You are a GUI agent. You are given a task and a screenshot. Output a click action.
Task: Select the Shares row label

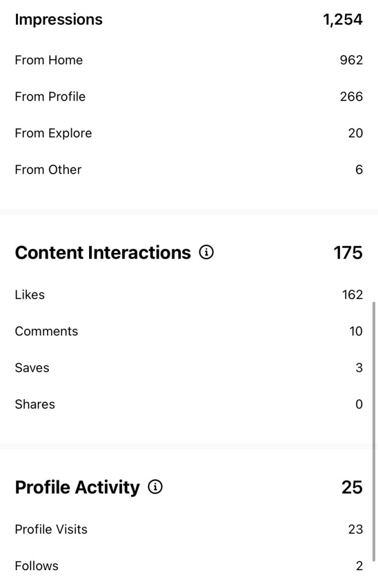[35, 404]
